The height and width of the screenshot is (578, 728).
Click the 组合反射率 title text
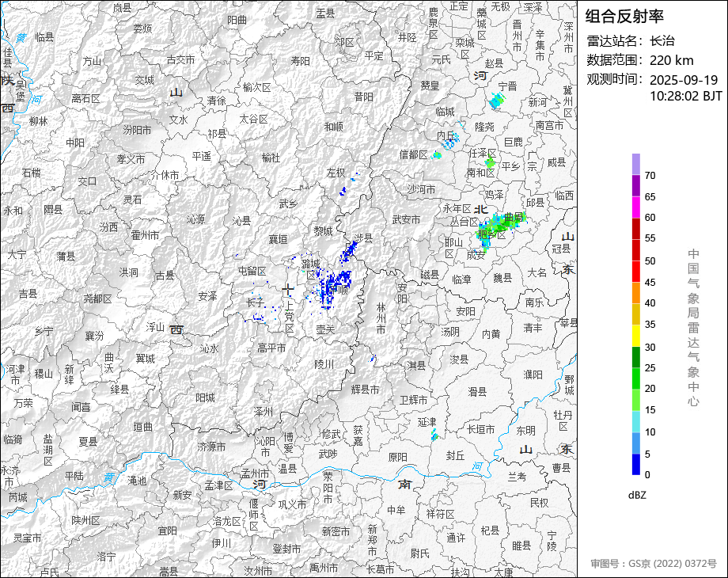coord(624,17)
